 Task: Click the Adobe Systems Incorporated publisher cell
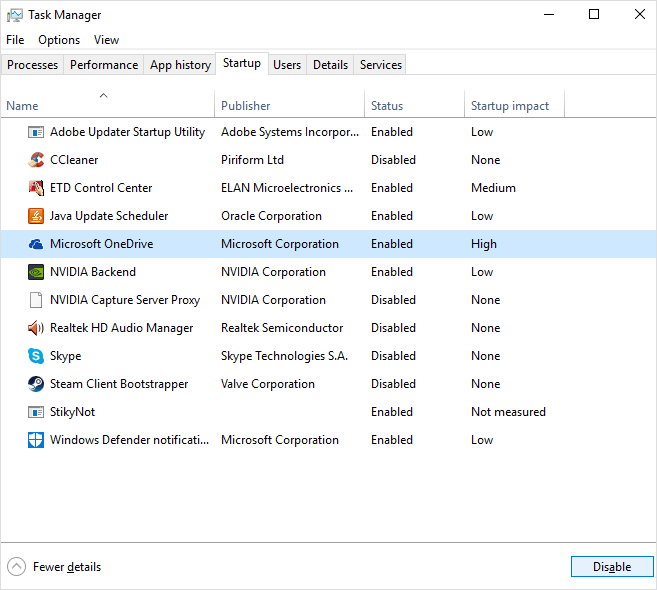point(290,132)
